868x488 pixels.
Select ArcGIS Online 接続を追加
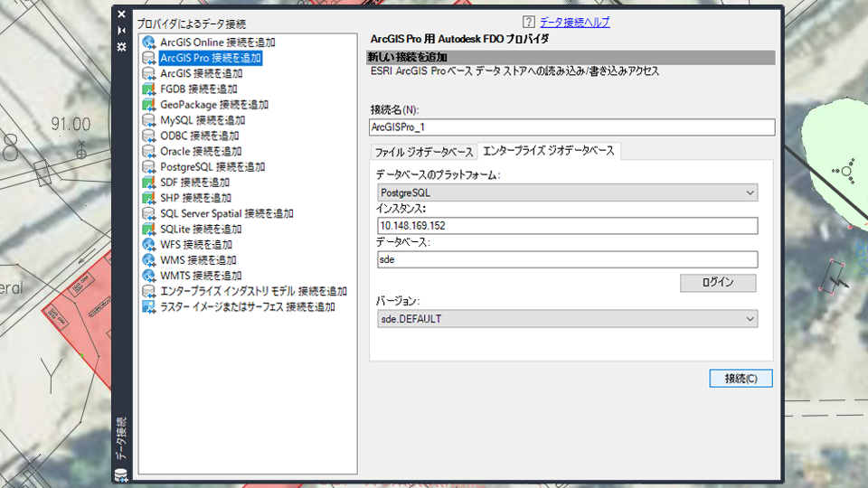[x=218, y=42]
